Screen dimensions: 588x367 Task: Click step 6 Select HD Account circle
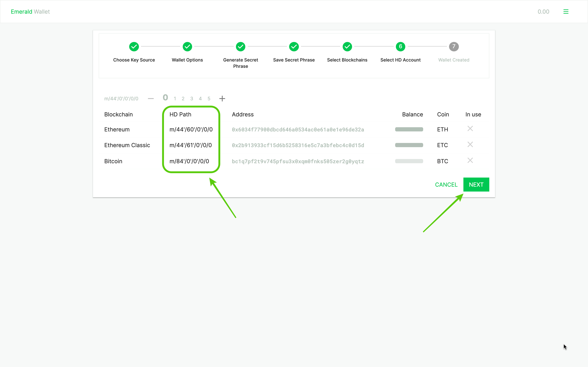tap(400, 47)
